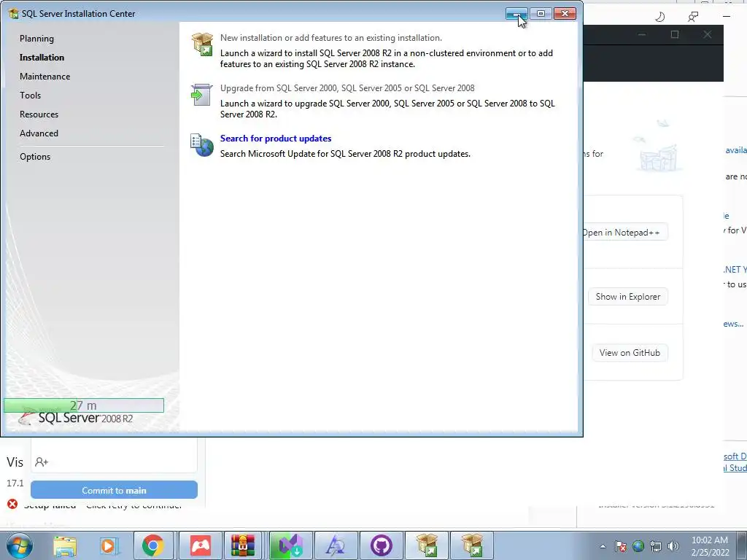Go to the Tools section
The height and width of the screenshot is (560, 747).
(30, 96)
